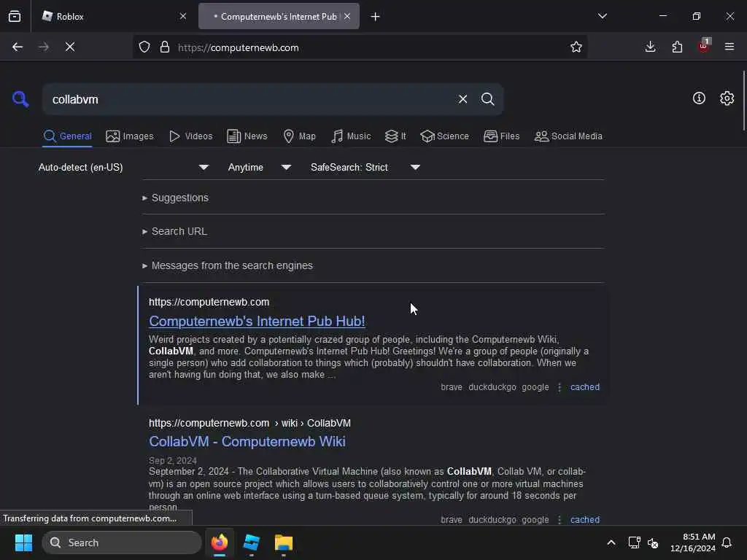This screenshot has width=747, height=560.
Task: Show hidden system tray icons
Action: pos(611,542)
